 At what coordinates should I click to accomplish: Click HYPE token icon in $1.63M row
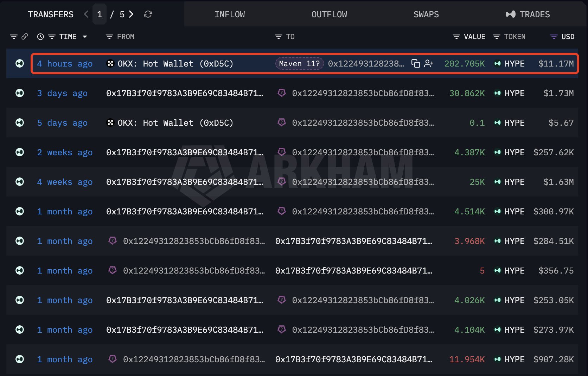tap(497, 182)
